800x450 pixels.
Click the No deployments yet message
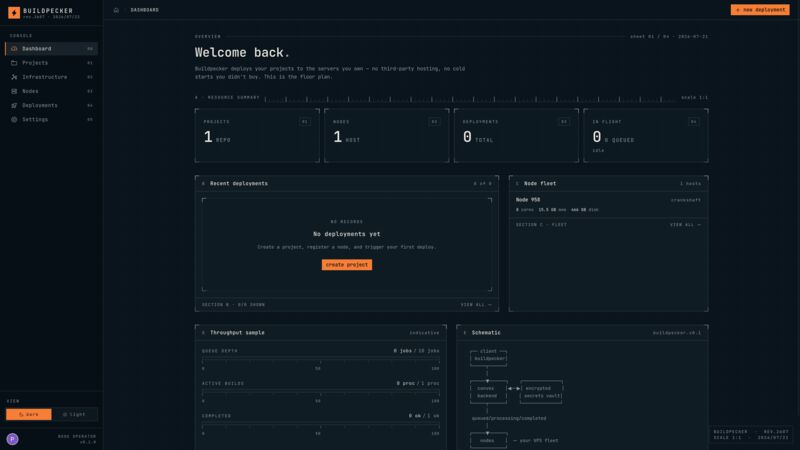click(x=347, y=234)
